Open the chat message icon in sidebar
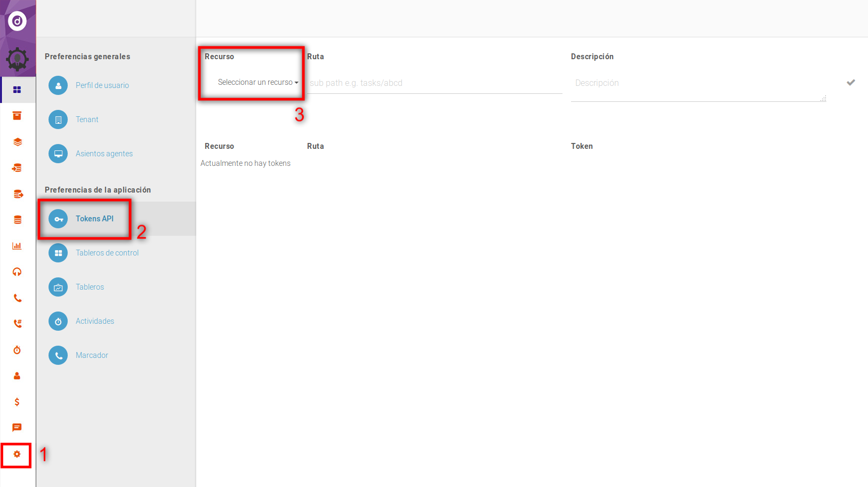868x487 pixels. point(17,428)
